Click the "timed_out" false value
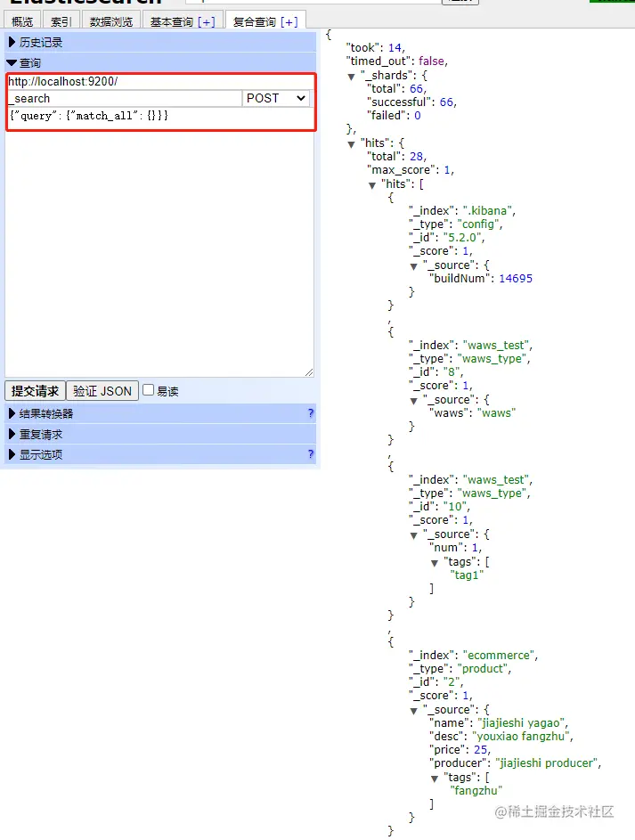Image resolution: width=635 pixels, height=840 pixels. (432, 61)
